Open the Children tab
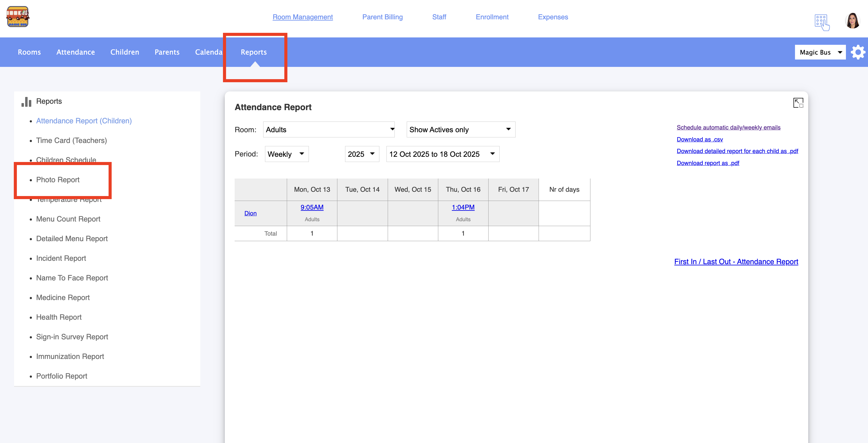Image resolution: width=868 pixels, height=443 pixels. 125,52
